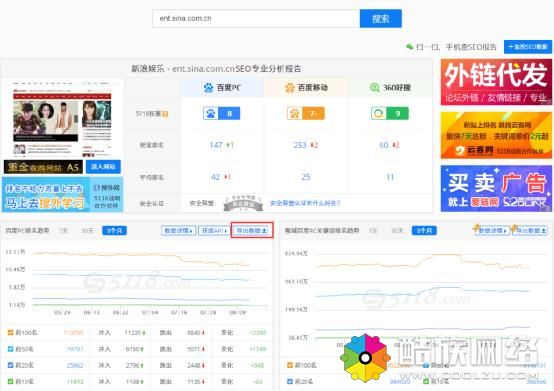Click the A5 website purchase banner

pyautogui.click(x=43, y=167)
